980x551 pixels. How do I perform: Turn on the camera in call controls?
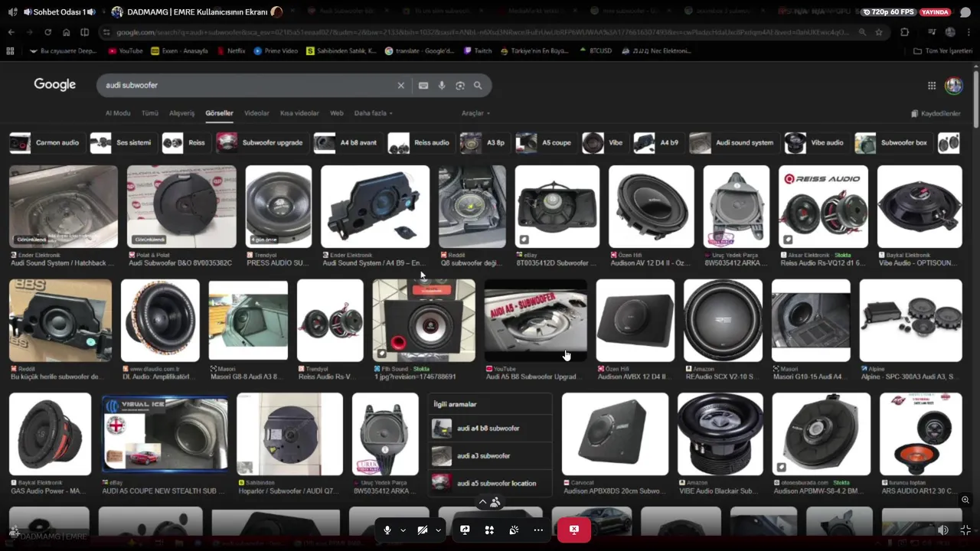pyautogui.click(x=423, y=530)
